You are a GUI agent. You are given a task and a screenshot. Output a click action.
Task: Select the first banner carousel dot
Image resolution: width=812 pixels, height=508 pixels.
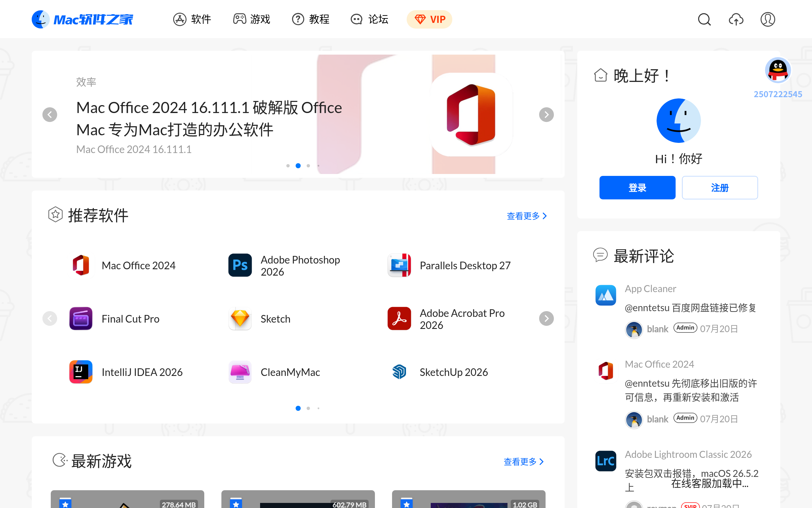[288, 166]
